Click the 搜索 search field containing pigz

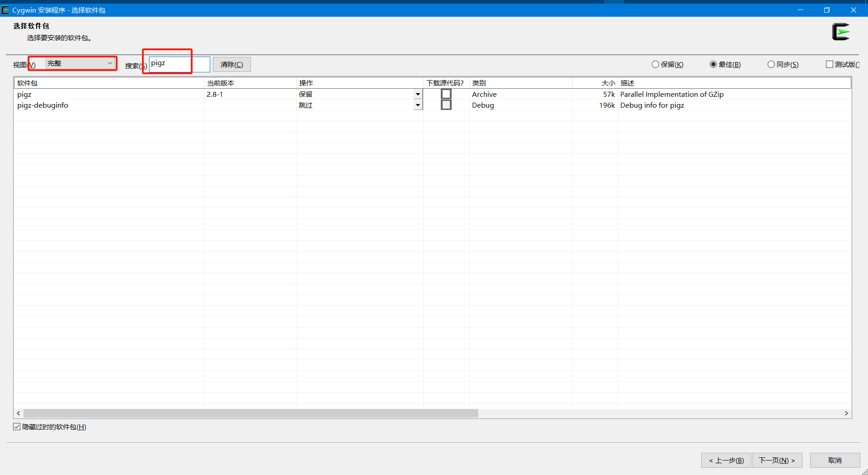179,64
